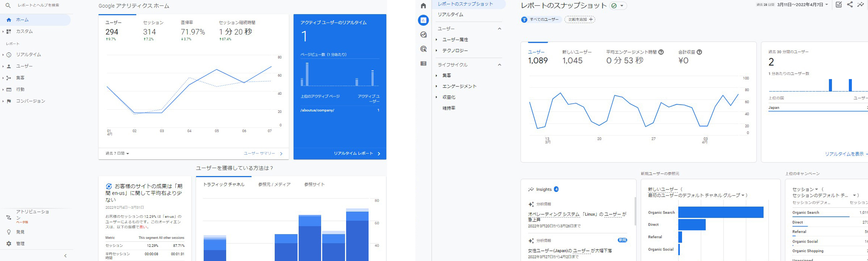This screenshot has height=261, width=868.
Task: Click the /aboutus/company/ active page row
Action: (x=340, y=110)
